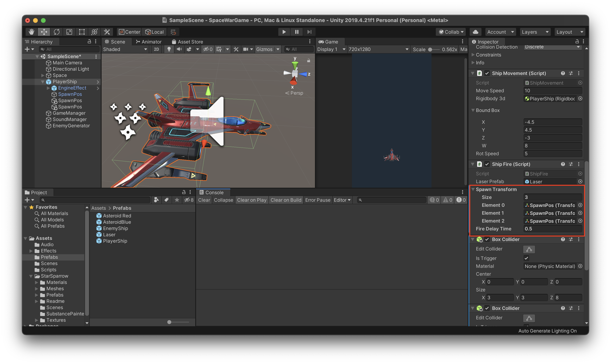Screen dimensions: 611x364
Task: Uncheck the Is Trigger checkbox
Action: pyautogui.click(x=526, y=258)
